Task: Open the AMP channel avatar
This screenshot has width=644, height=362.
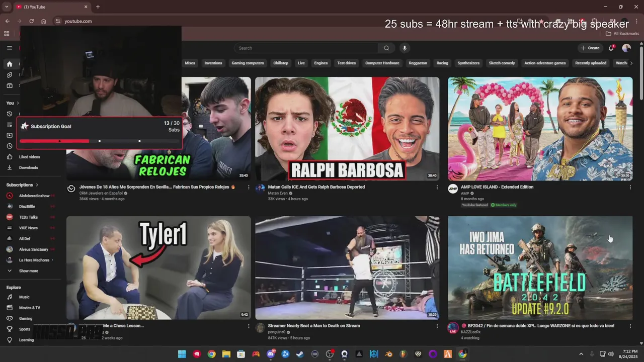Action: pyautogui.click(x=453, y=189)
